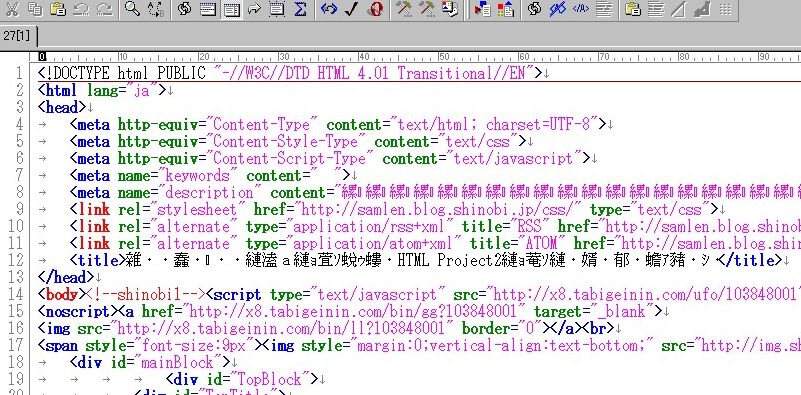Click the right-side clipboard paste icon
Image resolution: width=801 pixels, height=395 pixels.
[633, 9]
